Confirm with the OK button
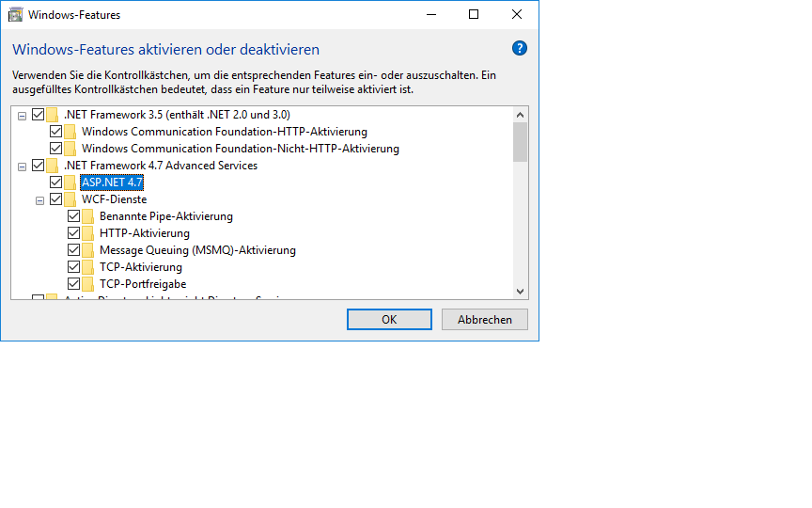Viewport: 812px width, 508px height. coord(389,320)
